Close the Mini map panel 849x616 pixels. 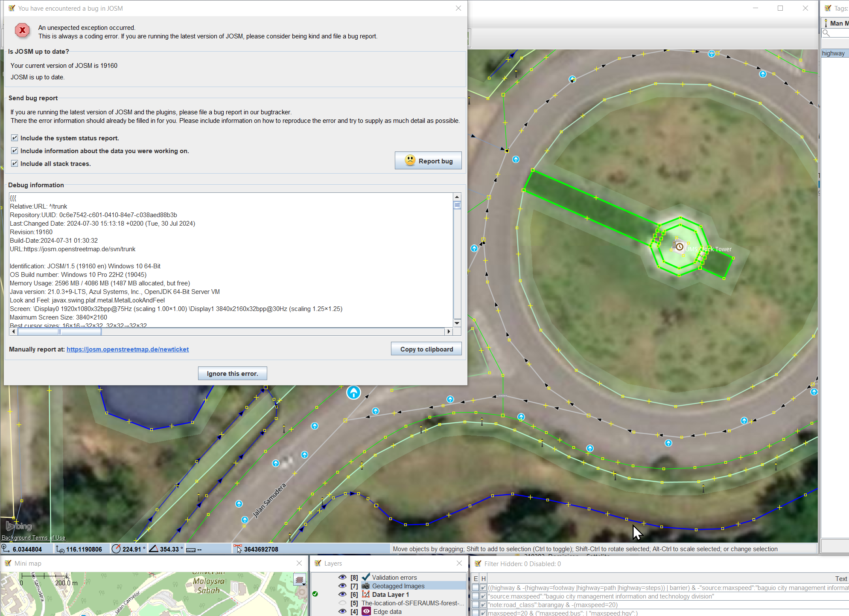coord(299,563)
